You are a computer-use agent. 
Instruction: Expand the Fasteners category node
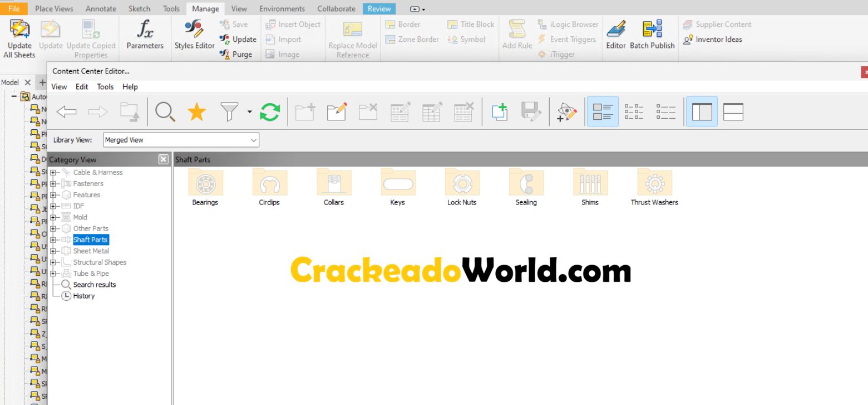click(53, 184)
